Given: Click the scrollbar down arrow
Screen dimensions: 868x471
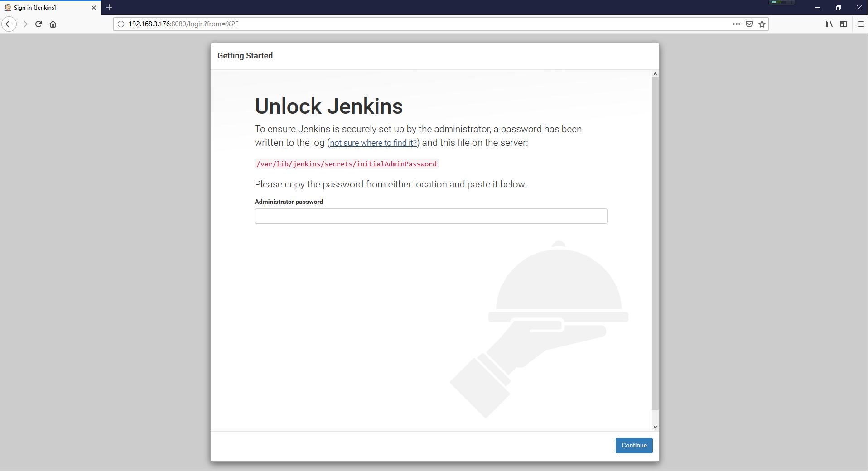Looking at the screenshot, I should pos(655,427).
